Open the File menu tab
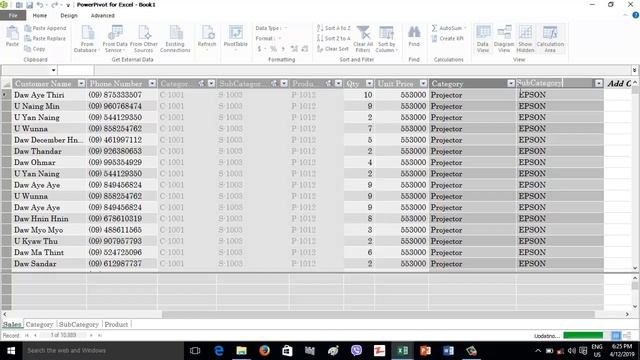The image size is (640, 360). click(13, 16)
